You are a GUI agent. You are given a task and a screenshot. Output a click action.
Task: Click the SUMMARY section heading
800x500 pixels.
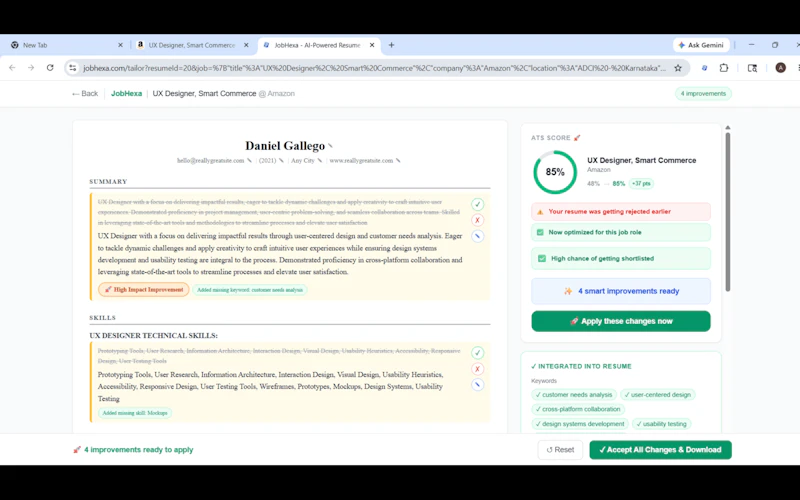(108, 182)
